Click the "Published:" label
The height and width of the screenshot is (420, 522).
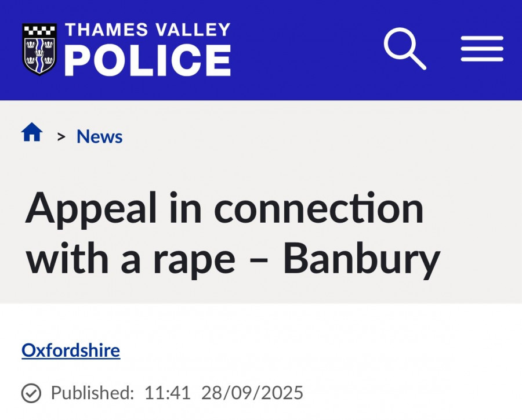92,393
